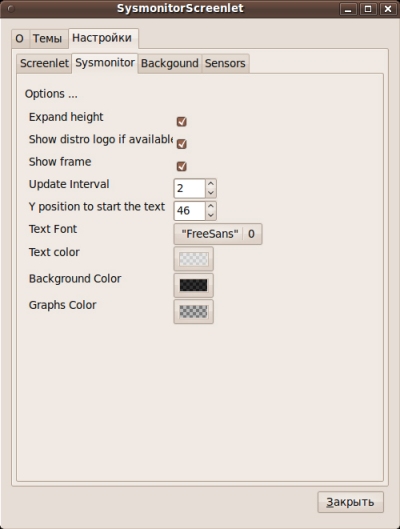The image size is (400, 529).
Task: Open the О tab
Action: 20,38
